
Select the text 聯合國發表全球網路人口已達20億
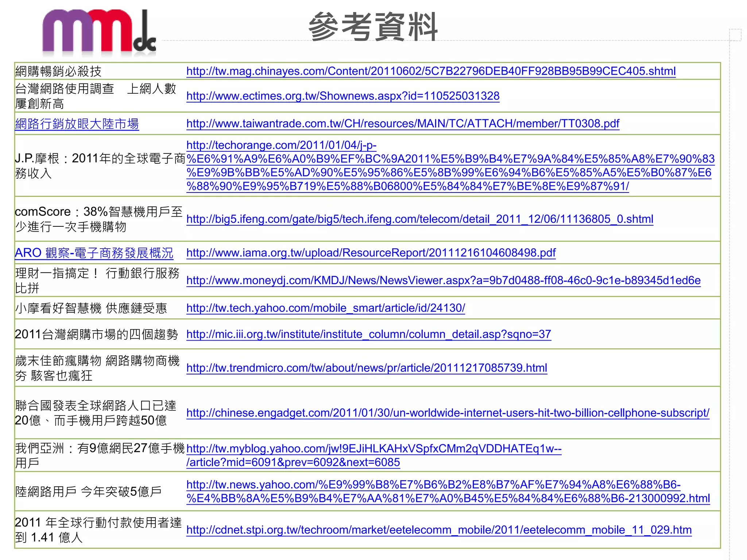coord(96,413)
